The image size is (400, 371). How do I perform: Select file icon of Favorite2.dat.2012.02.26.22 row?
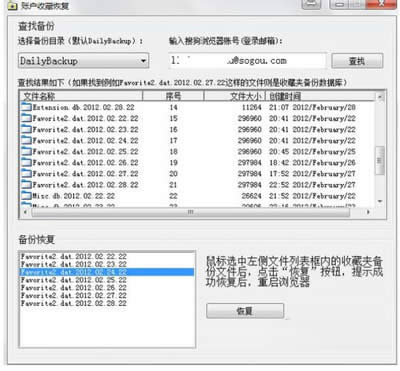pyautogui.click(x=26, y=162)
